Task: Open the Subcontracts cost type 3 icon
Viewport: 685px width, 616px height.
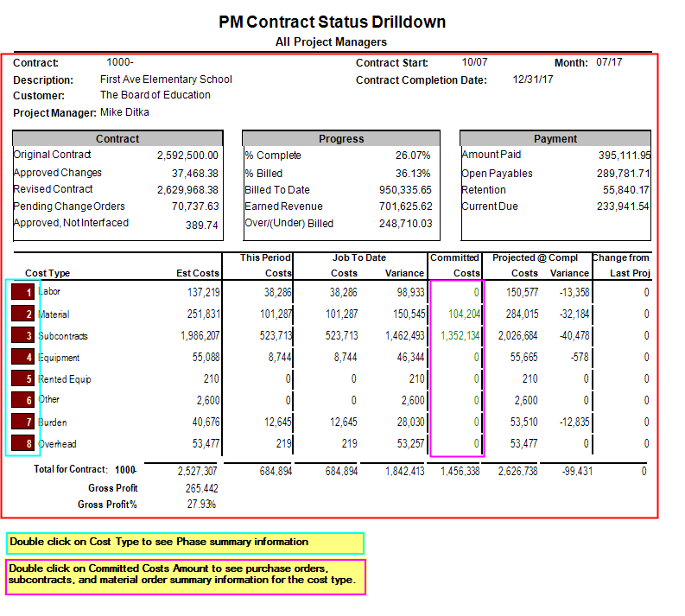Action: click(22, 335)
